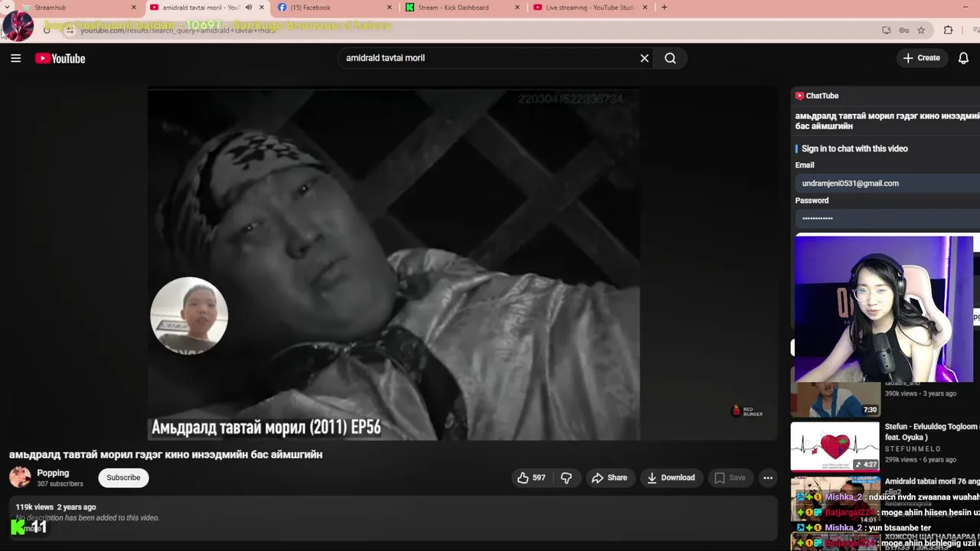
Task: Close the Kick Dashboard tab
Action: click(x=518, y=8)
